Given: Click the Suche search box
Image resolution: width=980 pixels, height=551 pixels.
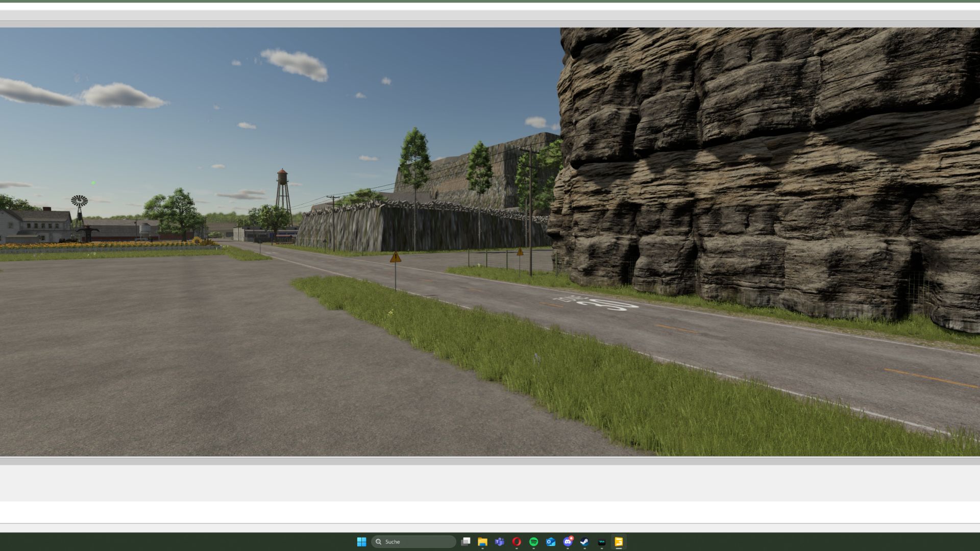Looking at the screenshot, I should [413, 542].
